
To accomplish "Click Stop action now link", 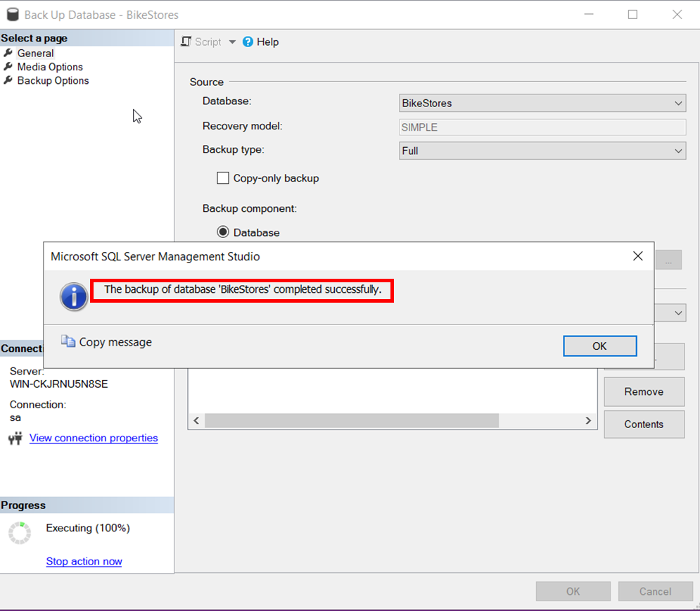I will pos(84,562).
